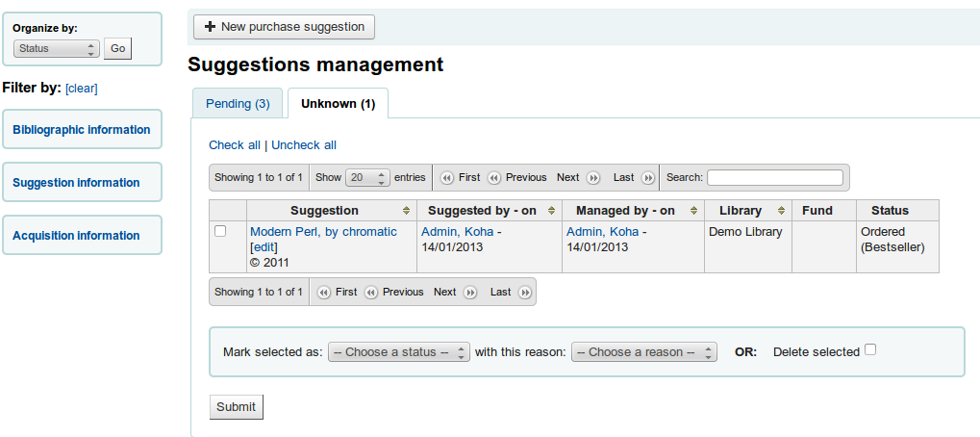Viewport: 980px width, 437px height.
Task: Click the Last page arrow icon in top pager
Action: tap(648, 178)
